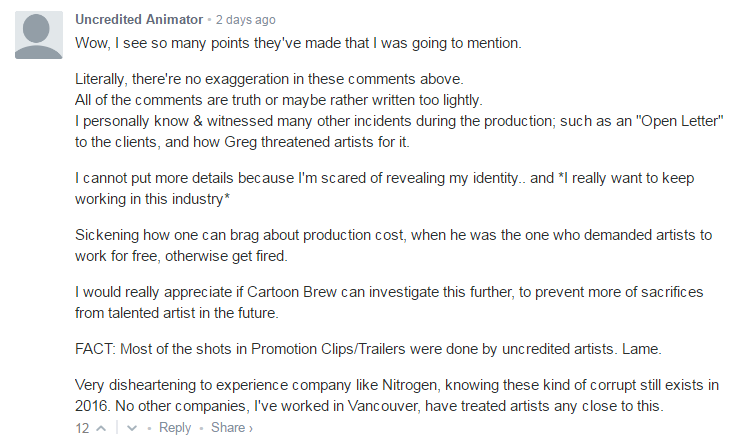Viewport: 748px width, 442px height.
Task: Open the '2 days ago' timestamp permalink
Action: [x=246, y=20]
